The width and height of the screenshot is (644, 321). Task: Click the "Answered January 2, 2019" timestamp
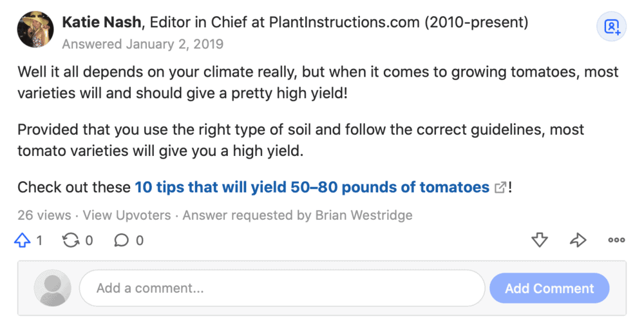point(143,44)
